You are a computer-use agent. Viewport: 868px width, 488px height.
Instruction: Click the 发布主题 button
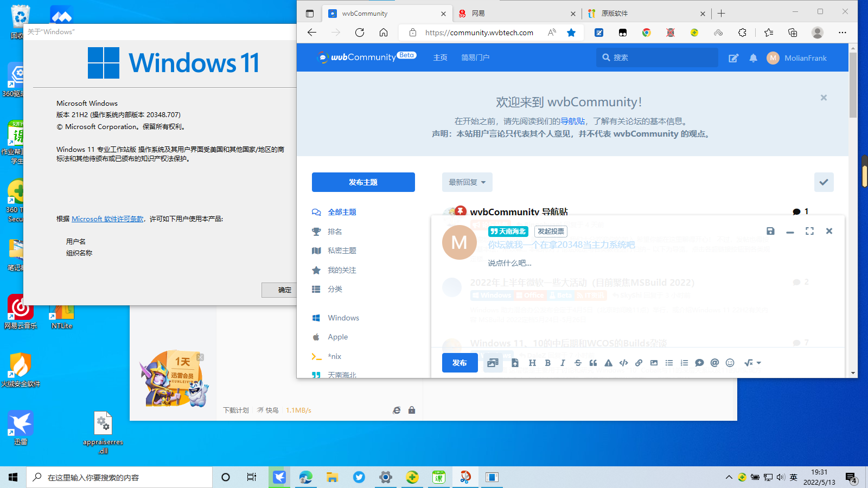click(x=363, y=182)
